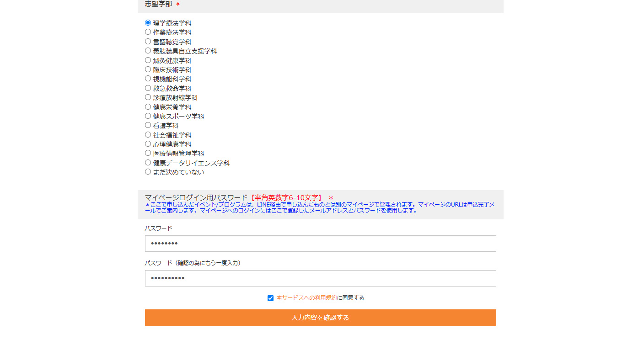Select the 視機能科学科 option
644x345 pixels.
(148, 79)
